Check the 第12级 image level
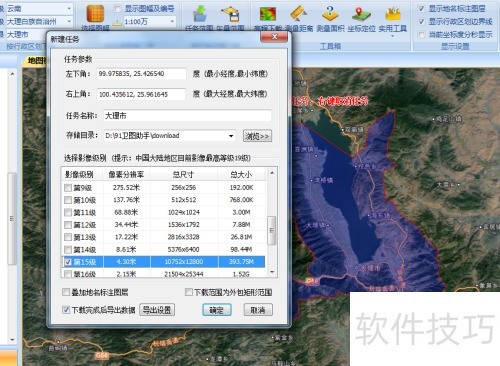This screenshot has height=366, width=500. [68, 225]
